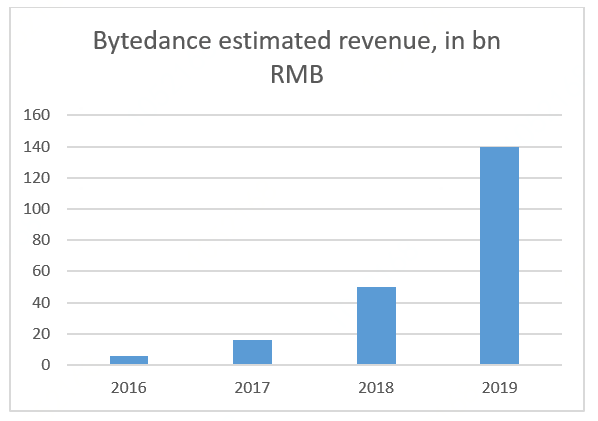Select the 40 y-axis value
This screenshot has width=598, height=421.
pos(41,303)
